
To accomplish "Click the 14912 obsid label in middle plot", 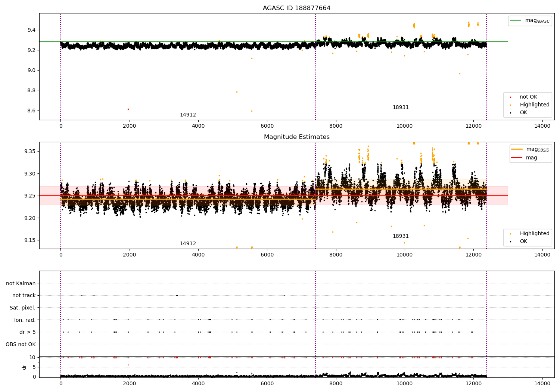I will pyautogui.click(x=188, y=244).
